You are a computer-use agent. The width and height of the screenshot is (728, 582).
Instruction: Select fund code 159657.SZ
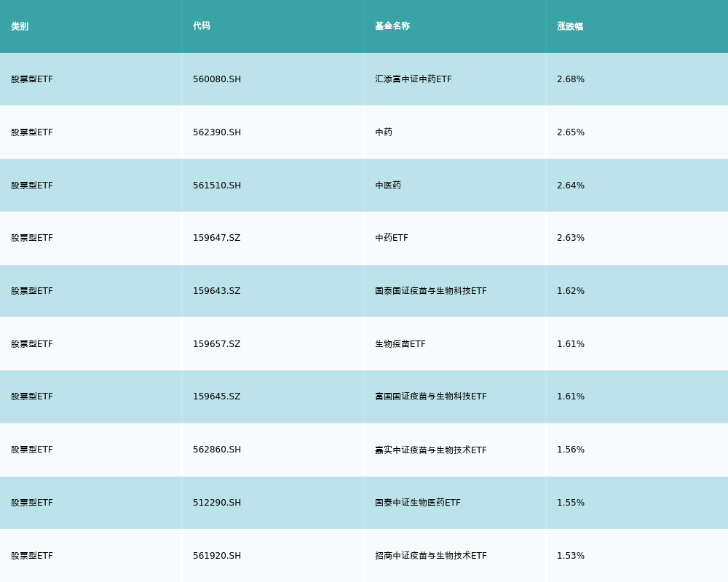point(217,344)
